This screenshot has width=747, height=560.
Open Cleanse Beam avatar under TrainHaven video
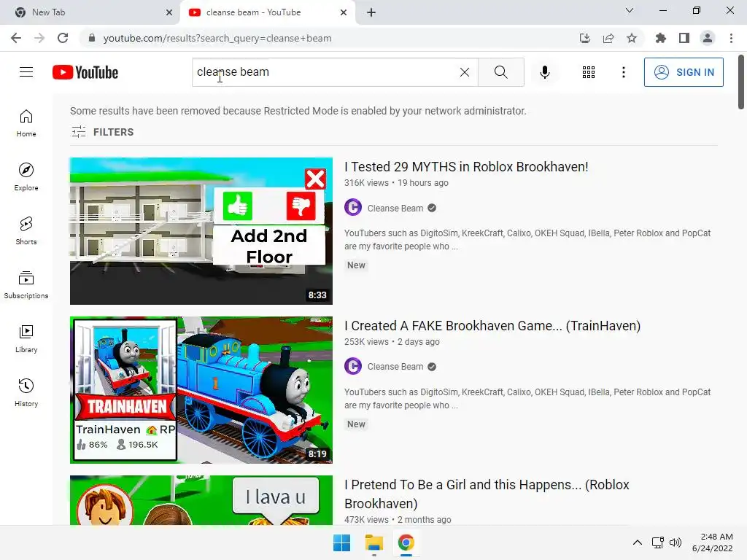[x=353, y=366]
